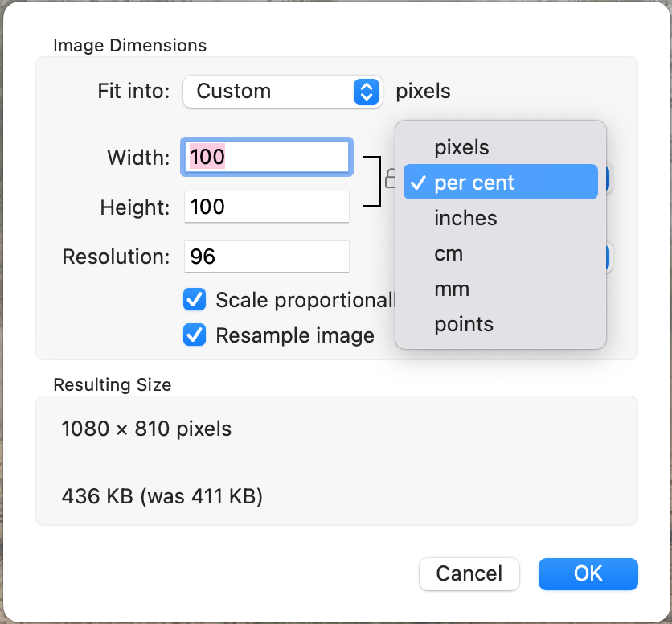Uncheck the Resample image checkbox
Image resolution: width=672 pixels, height=624 pixels.
pyautogui.click(x=195, y=335)
